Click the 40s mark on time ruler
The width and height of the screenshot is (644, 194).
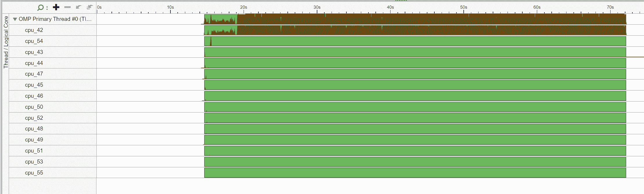[x=390, y=7]
